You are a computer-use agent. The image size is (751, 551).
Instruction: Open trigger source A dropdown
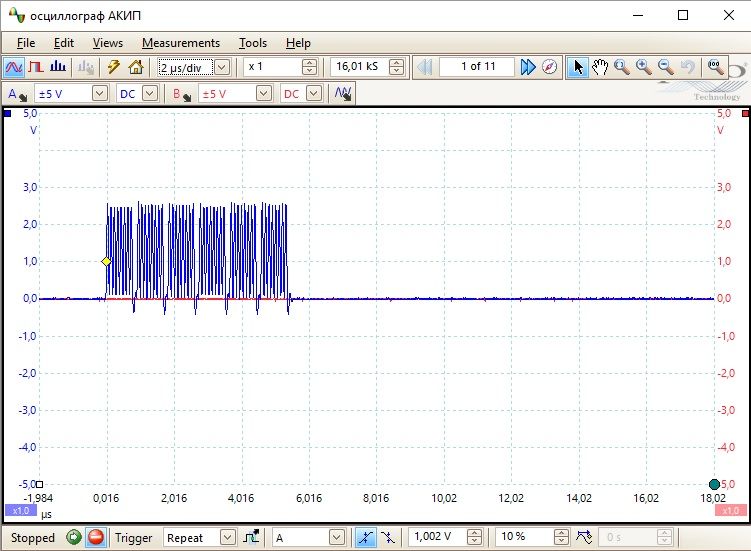pos(337,538)
